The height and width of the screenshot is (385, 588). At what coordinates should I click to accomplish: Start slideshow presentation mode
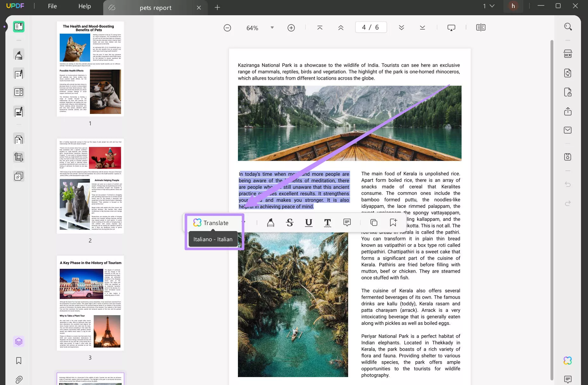pos(451,28)
